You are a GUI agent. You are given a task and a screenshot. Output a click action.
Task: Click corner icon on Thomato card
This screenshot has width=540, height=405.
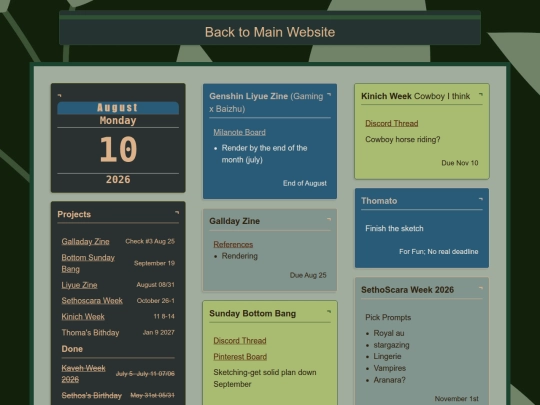(x=481, y=199)
